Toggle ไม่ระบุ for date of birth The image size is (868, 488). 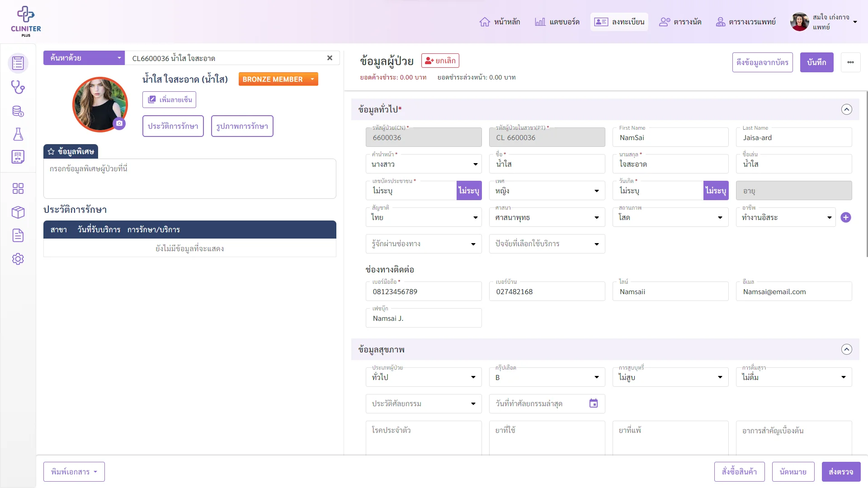[x=716, y=191]
